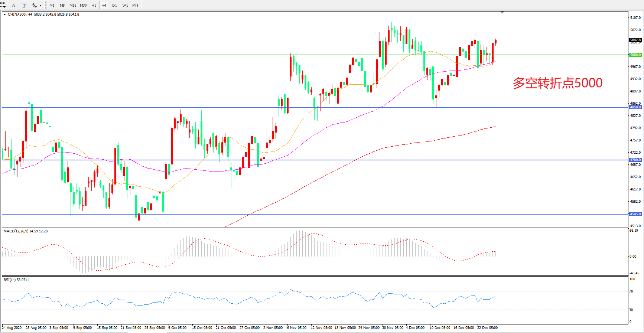Click the green 5000.0 price level label
Viewport: 644px width, 333px height.
(635, 55)
